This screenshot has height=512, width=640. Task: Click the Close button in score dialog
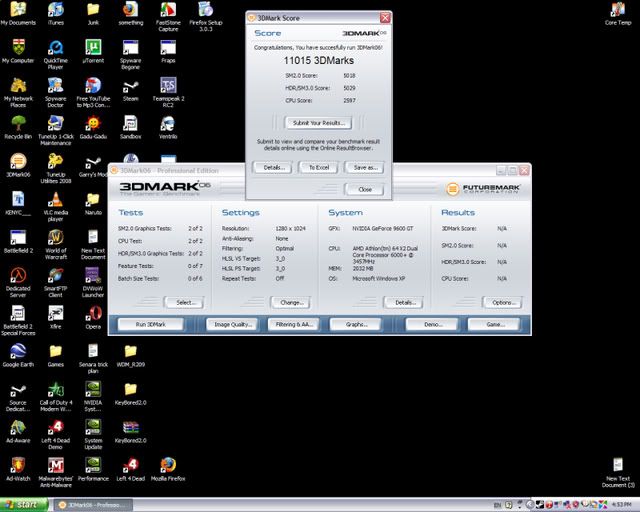point(364,189)
